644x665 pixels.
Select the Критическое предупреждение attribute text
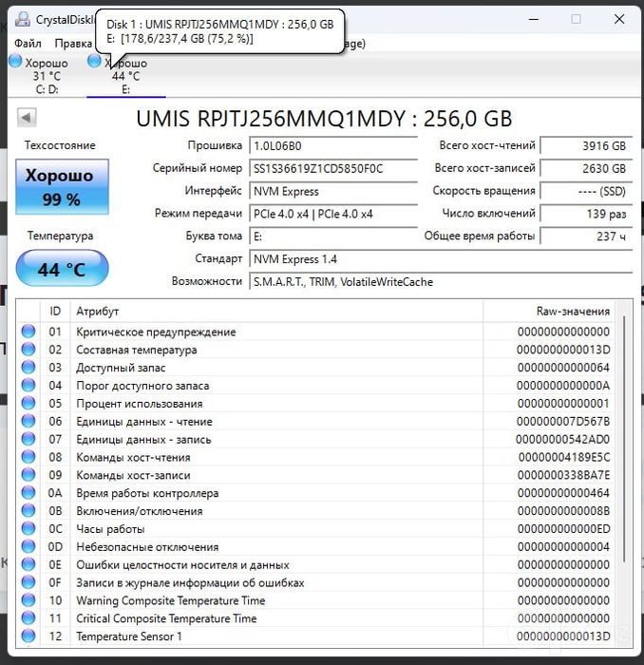click(156, 332)
